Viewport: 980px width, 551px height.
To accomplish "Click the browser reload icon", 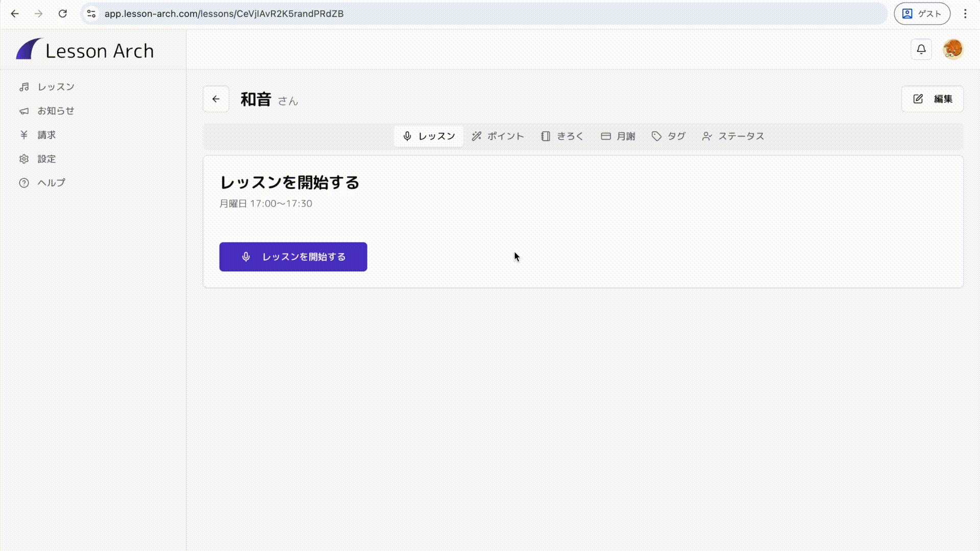I will [63, 14].
